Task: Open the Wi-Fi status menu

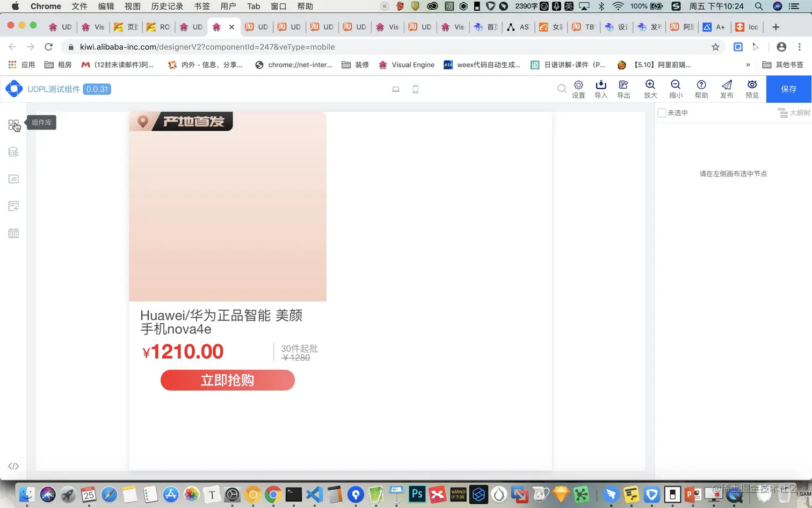Action: pos(618,6)
